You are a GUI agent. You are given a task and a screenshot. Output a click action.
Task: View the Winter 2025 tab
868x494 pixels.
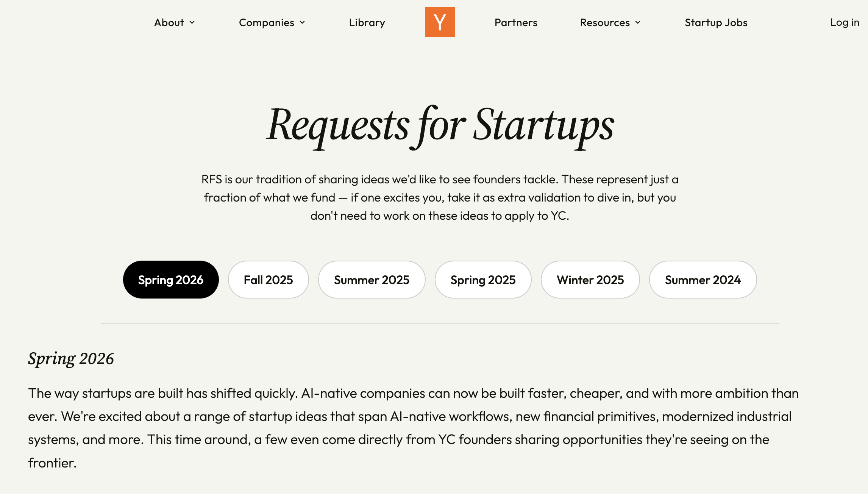coord(590,280)
